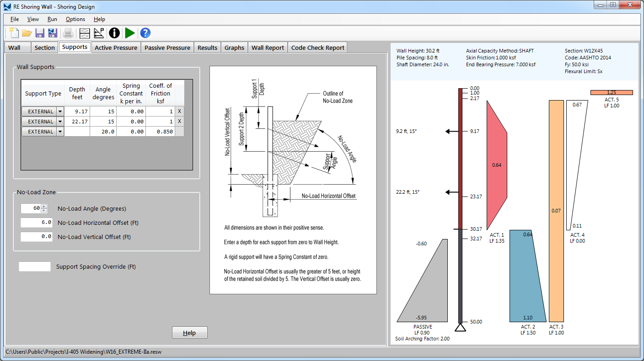Open the Options menu

(x=75, y=19)
